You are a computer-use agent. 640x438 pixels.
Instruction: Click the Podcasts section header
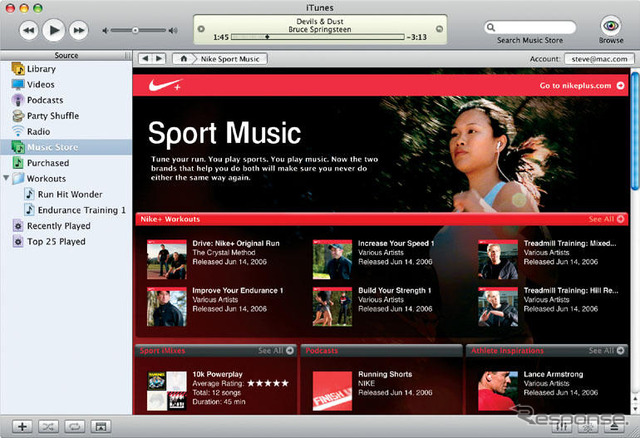pyautogui.click(x=382, y=351)
